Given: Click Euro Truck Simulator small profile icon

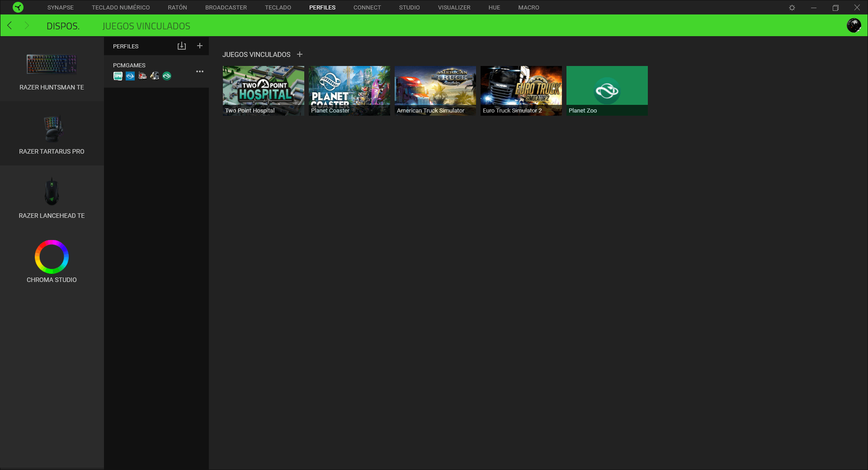Looking at the screenshot, I should click(155, 76).
